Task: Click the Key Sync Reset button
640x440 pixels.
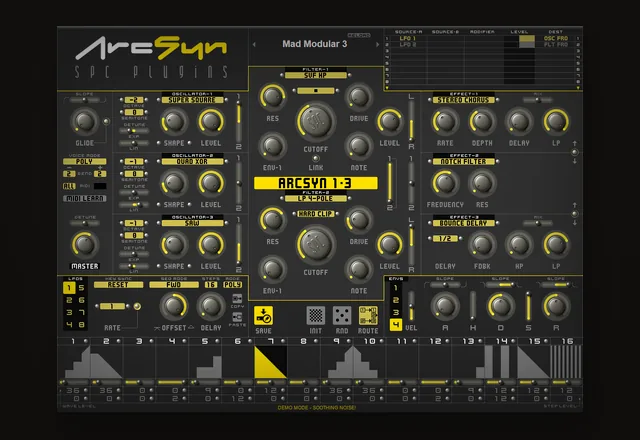Action: coord(118,285)
